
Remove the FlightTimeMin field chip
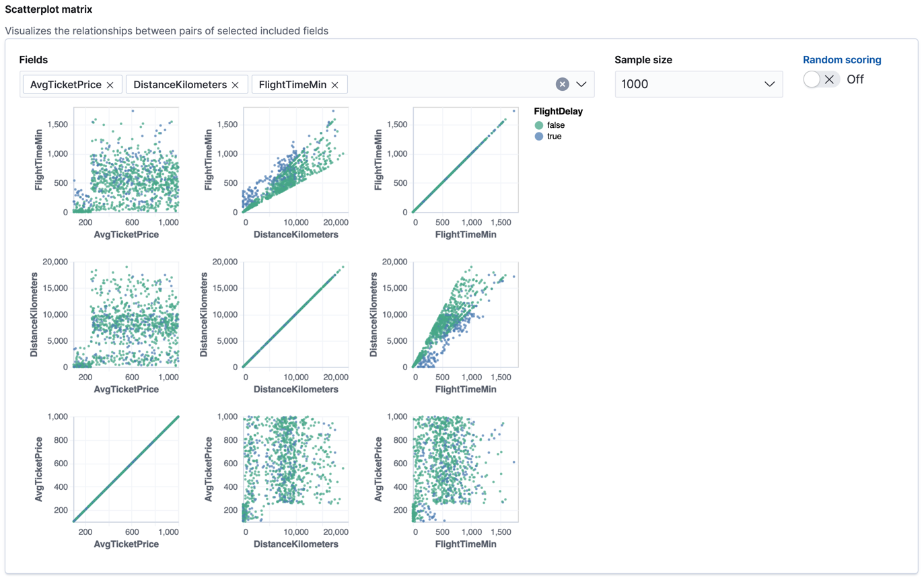click(334, 84)
